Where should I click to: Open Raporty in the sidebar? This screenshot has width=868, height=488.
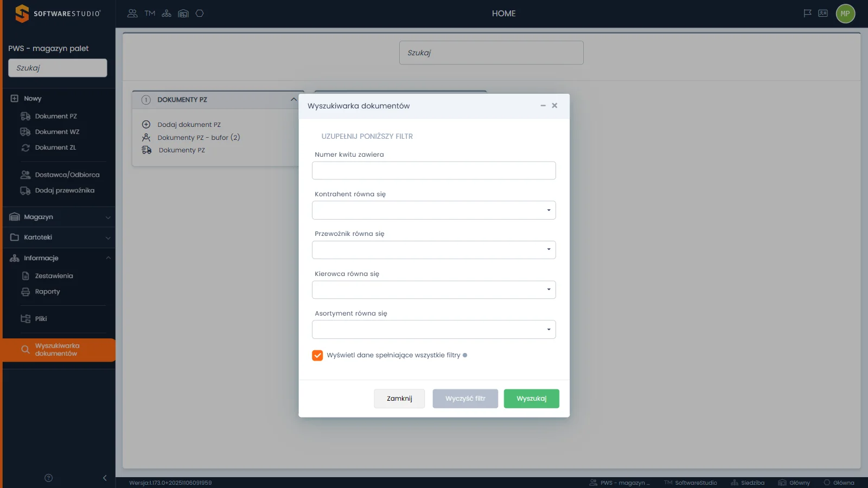point(47,292)
